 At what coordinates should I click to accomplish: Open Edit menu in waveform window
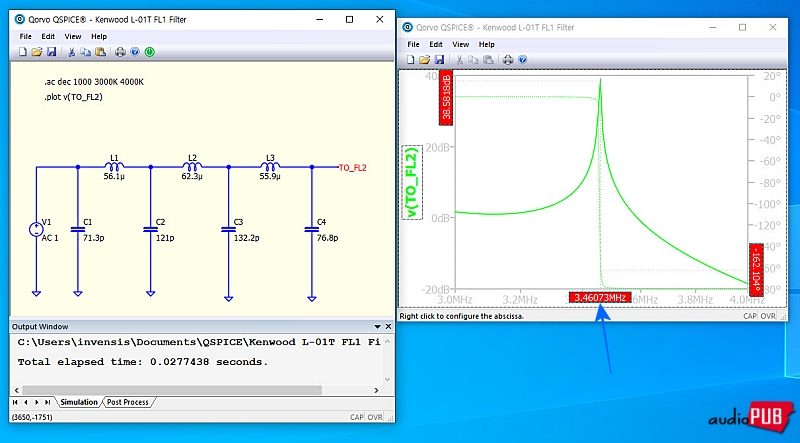click(x=436, y=44)
